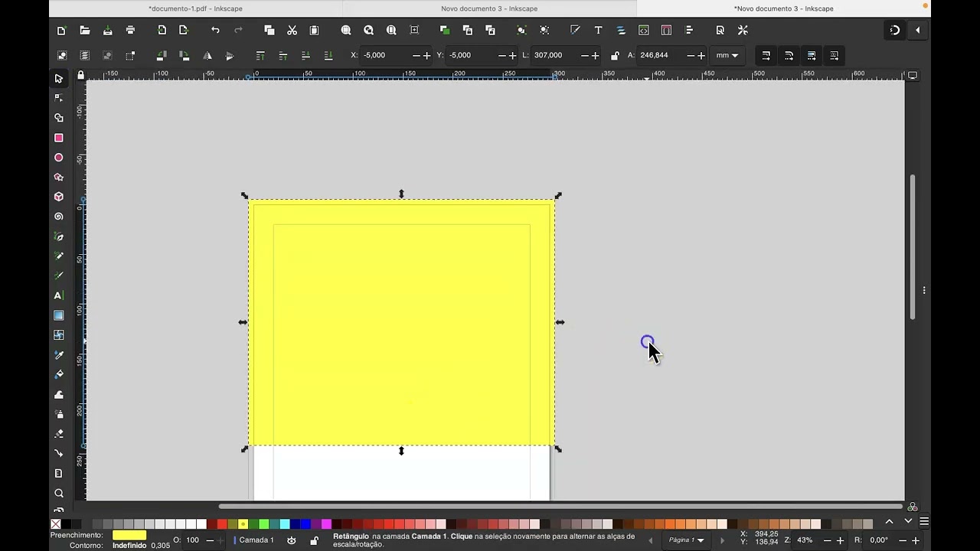
Task: Toggle scaling rounded rectangle corners
Action: (789, 56)
